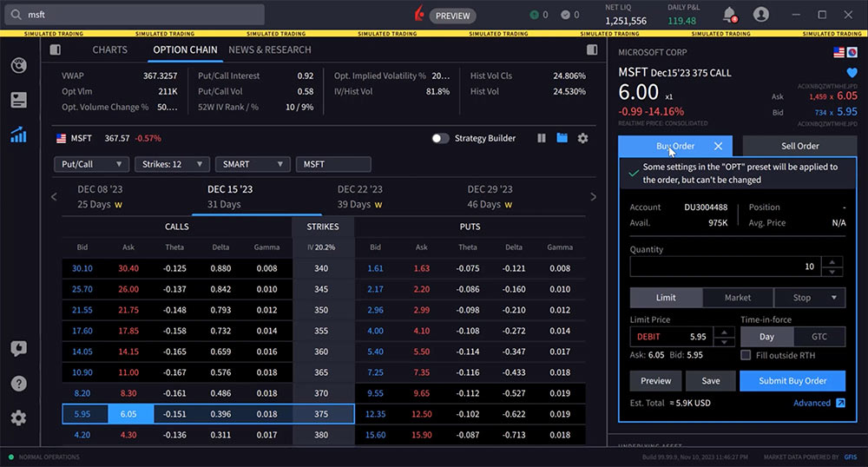The height and width of the screenshot is (467, 868).
Task: Open Stop order type dropdown
Action: (x=810, y=298)
